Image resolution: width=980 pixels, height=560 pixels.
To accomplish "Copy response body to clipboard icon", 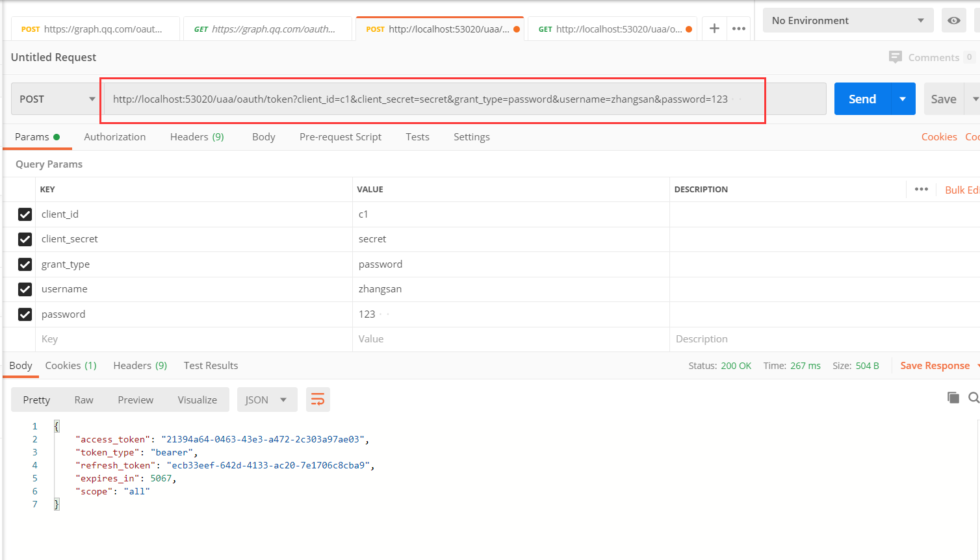I will point(953,398).
